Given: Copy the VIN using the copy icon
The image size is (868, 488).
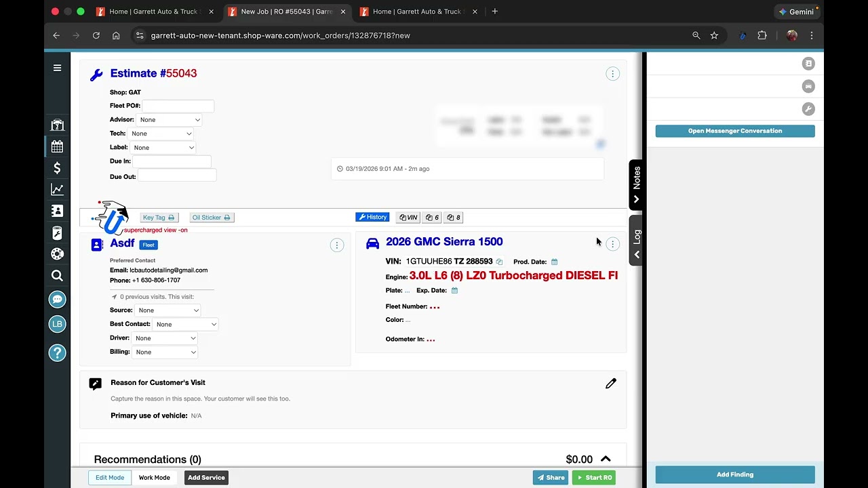Looking at the screenshot, I should coord(499,262).
